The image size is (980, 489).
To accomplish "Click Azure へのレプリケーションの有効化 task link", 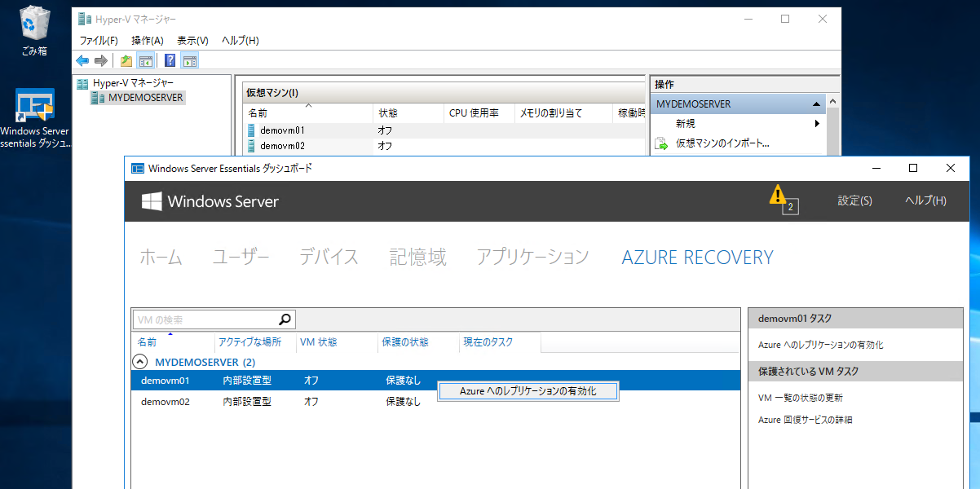I will [x=820, y=345].
